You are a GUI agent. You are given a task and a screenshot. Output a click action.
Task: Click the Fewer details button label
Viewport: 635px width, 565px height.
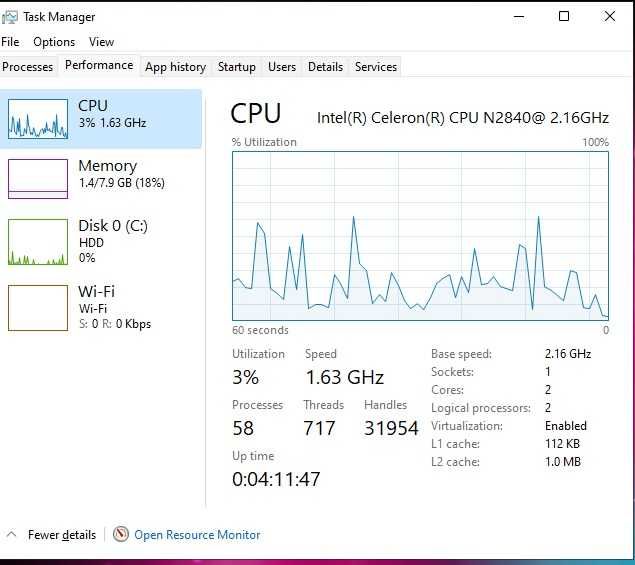[62, 535]
